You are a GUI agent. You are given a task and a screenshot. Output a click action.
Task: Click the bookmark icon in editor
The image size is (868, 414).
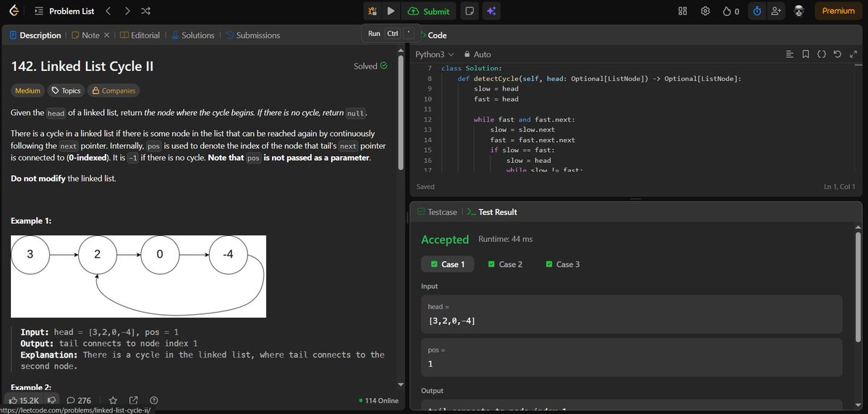806,54
